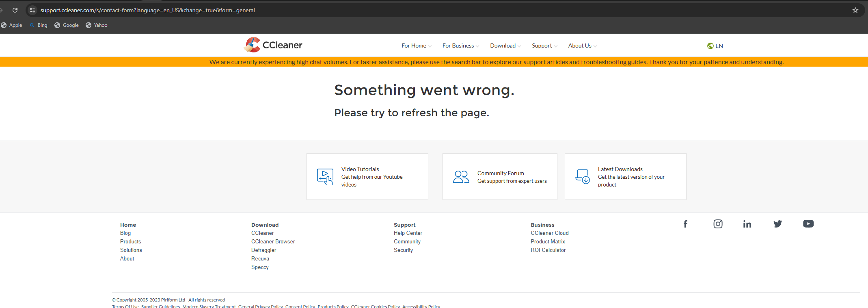Viewport: 868px width, 308px height.
Task: Open the Community Forum card
Action: [499, 177]
